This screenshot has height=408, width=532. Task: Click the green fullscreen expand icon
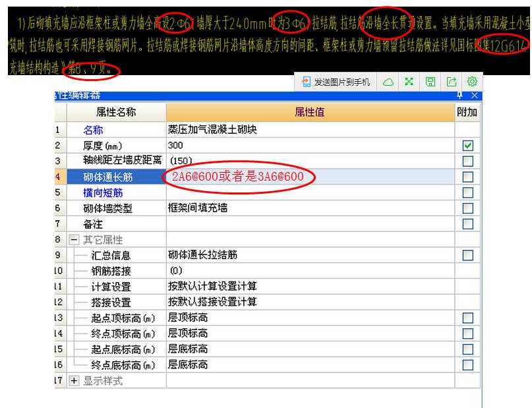point(409,81)
